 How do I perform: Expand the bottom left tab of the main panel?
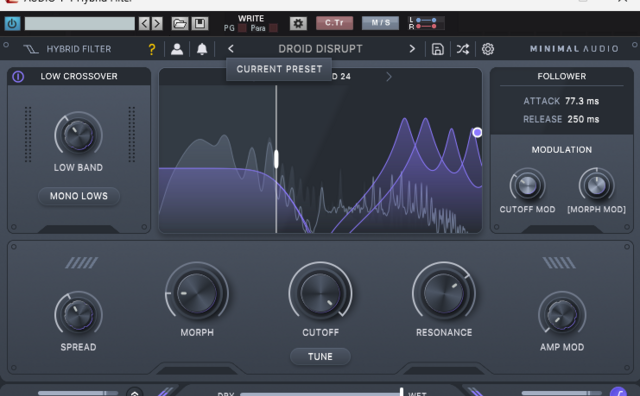click(197, 370)
